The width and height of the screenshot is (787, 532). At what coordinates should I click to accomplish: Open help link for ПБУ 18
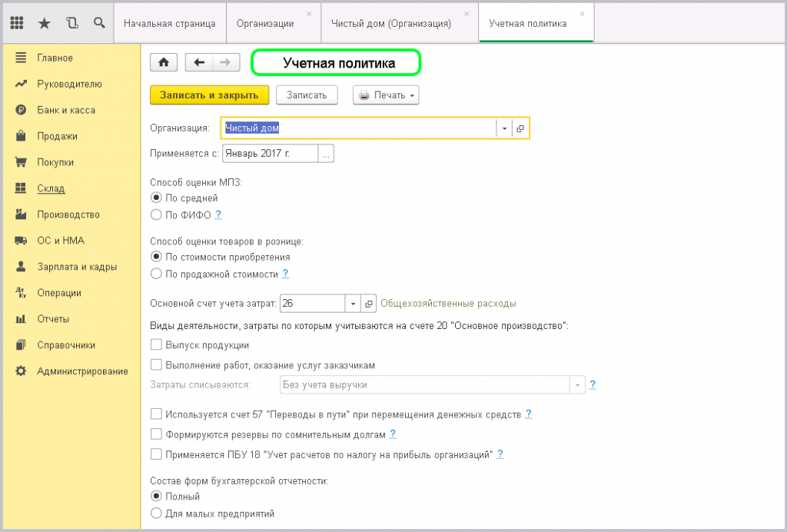coord(500,454)
